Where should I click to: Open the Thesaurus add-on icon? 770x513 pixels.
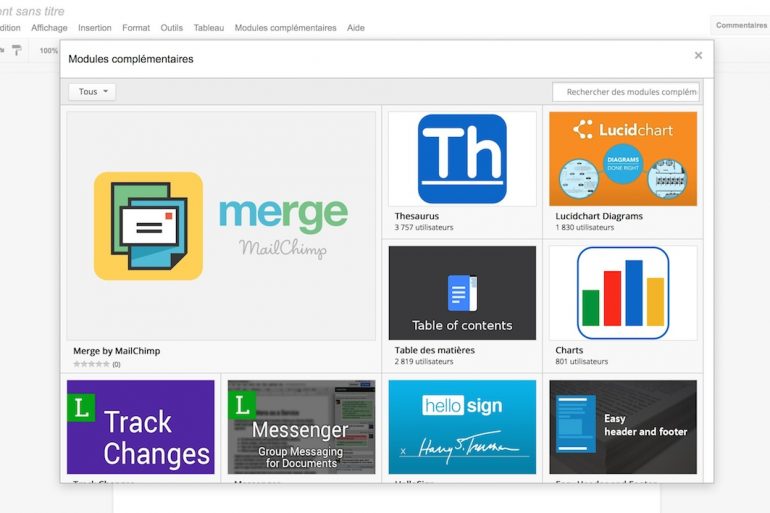462,158
